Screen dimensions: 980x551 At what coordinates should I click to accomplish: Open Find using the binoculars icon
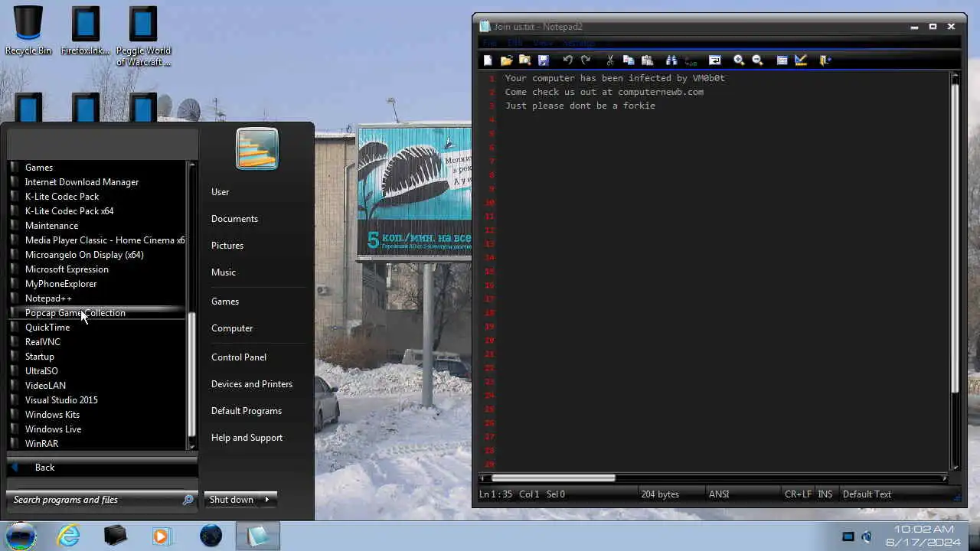pyautogui.click(x=671, y=60)
